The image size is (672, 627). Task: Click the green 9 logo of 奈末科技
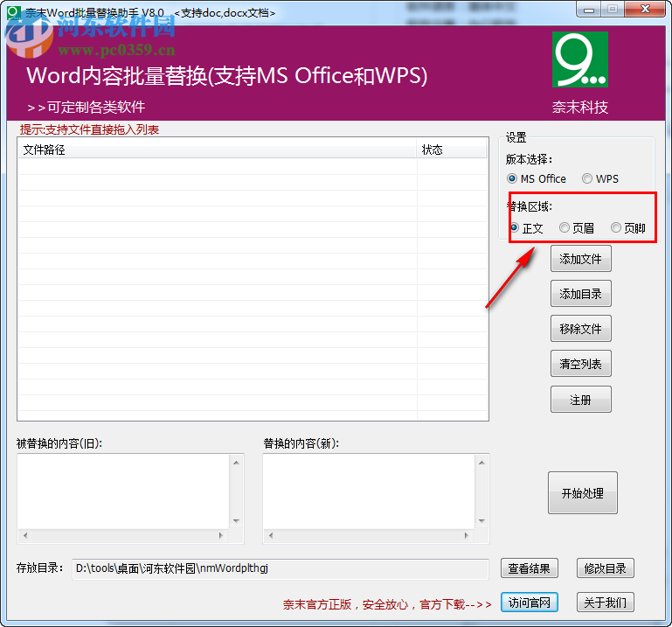click(580, 59)
